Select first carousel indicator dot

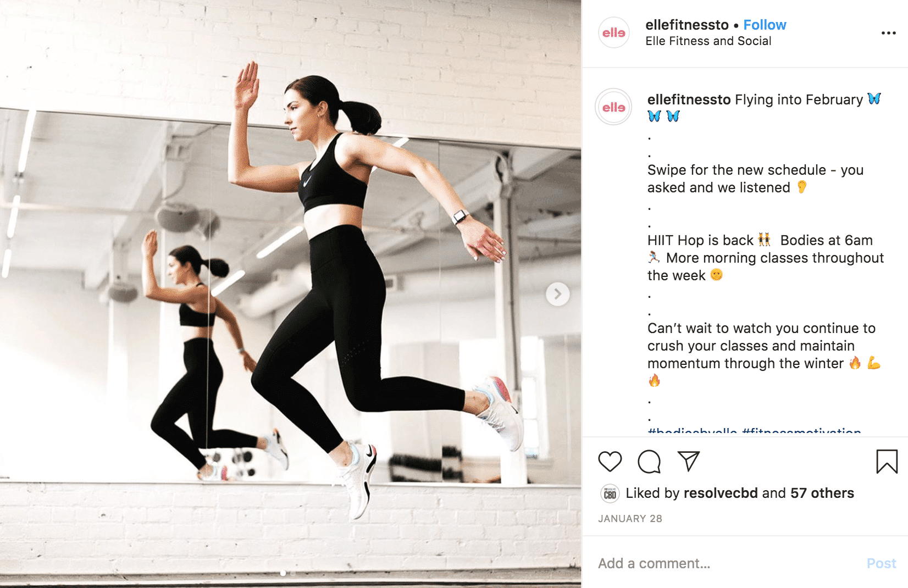point(283,573)
